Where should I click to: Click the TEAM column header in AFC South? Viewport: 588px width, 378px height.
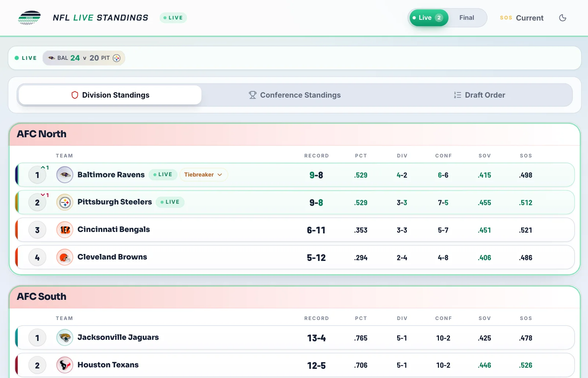click(x=64, y=318)
